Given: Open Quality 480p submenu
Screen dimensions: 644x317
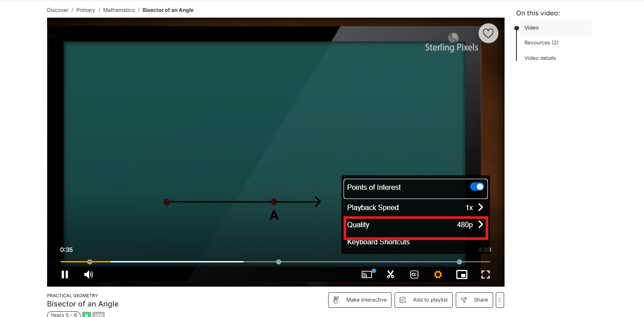Looking at the screenshot, I should [416, 225].
